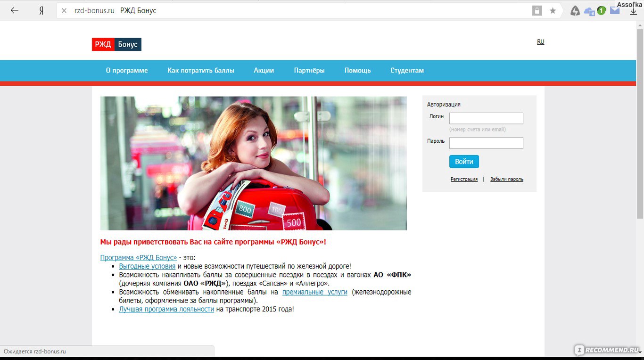
Task: Open the Регистрация link
Action: [x=464, y=179]
